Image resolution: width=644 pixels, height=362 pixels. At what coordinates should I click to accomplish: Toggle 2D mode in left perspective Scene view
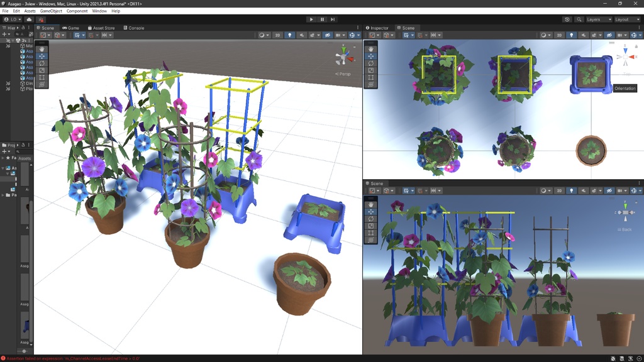click(x=277, y=35)
